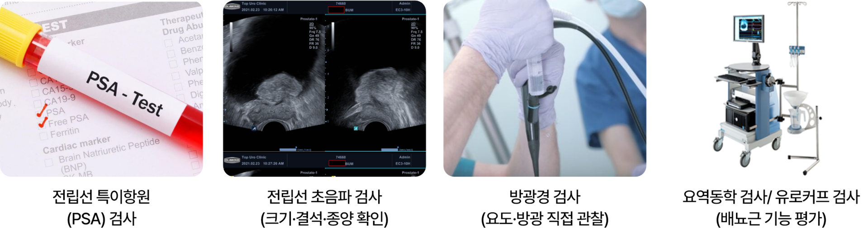This screenshot has height=228, width=868.
Task: Click the '(크기·결석·종양 확인)' subtitle text
Action: [324, 218]
